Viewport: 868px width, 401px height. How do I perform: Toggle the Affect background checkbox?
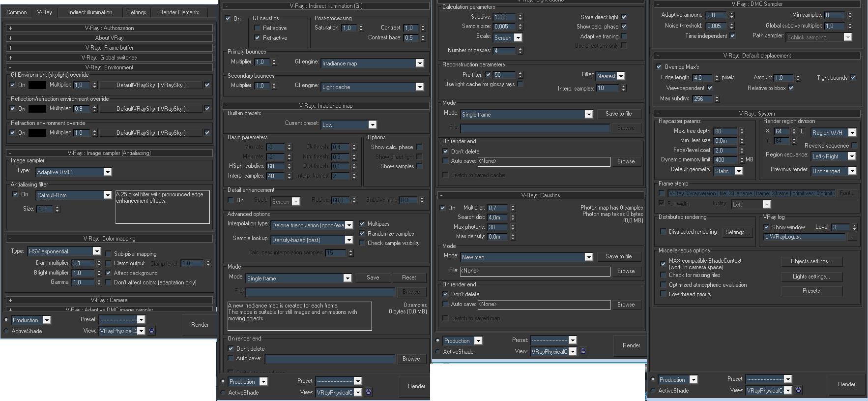(x=109, y=273)
